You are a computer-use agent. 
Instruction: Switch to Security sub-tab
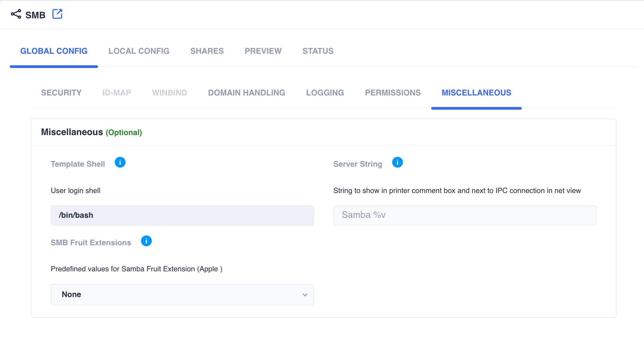pos(61,93)
